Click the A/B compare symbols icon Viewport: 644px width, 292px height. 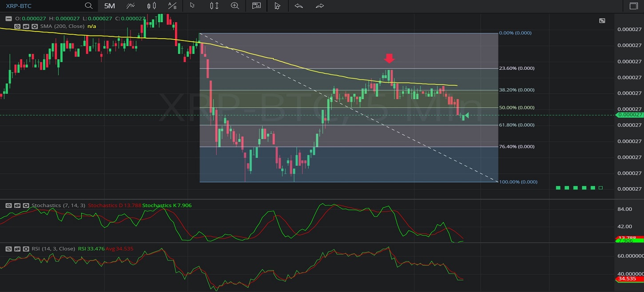pyautogui.click(x=172, y=6)
